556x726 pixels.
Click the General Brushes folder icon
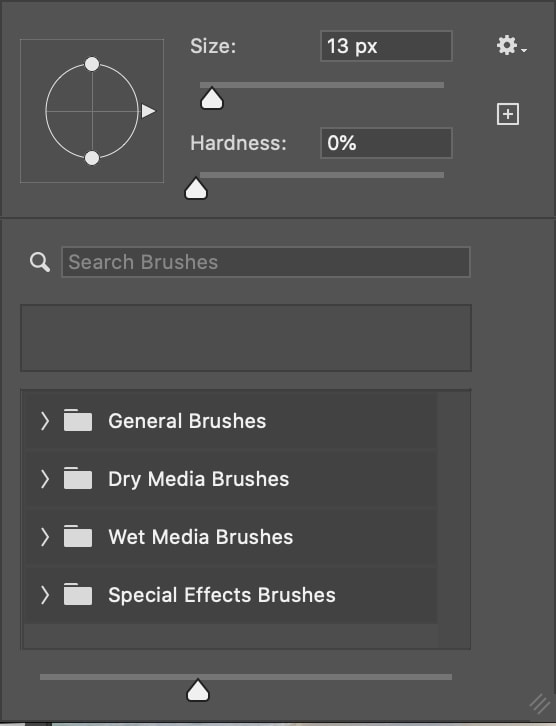pos(78,420)
